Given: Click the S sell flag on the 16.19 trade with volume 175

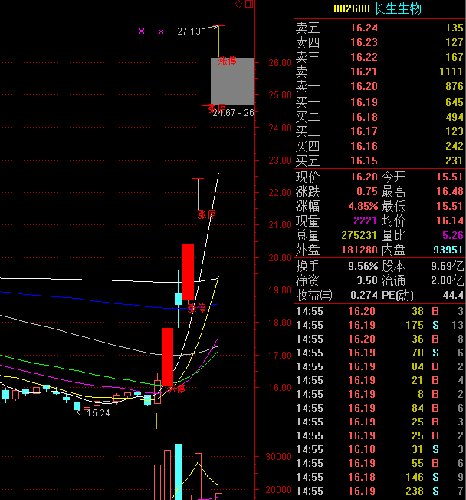Looking at the screenshot, I should 435,325.
